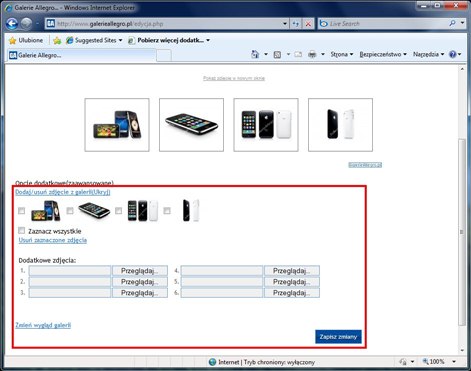Tick checkbox beside three iPhones thumbnail
This screenshot has width=471, height=371.
click(x=119, y=211)
